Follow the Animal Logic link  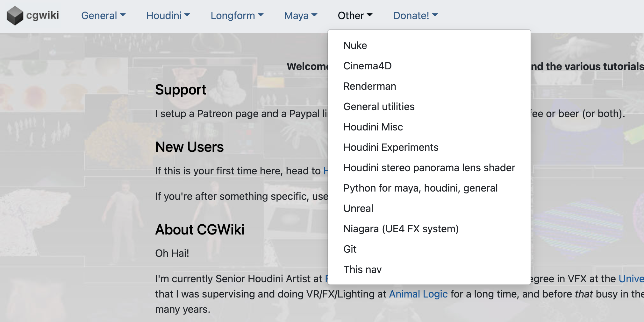click(x=418, y=294)
